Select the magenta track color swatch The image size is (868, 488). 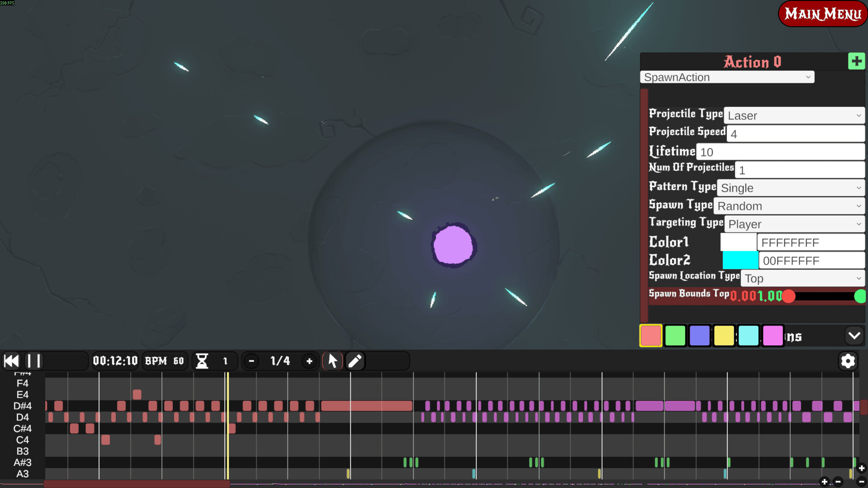coord(772,336)
